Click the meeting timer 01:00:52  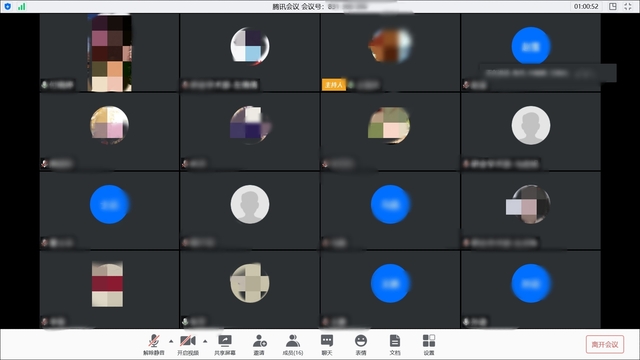point(586,7)
